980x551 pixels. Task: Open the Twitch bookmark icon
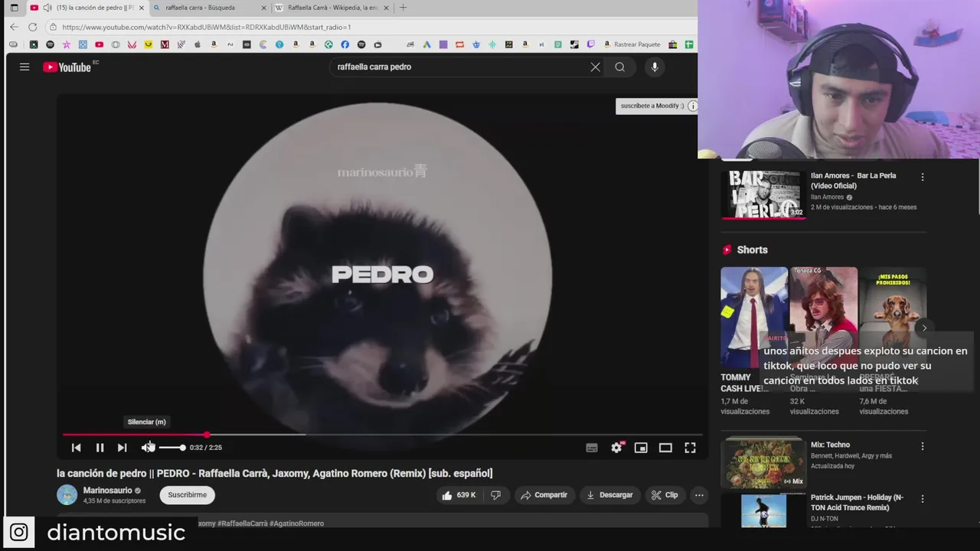pos(590,44)
